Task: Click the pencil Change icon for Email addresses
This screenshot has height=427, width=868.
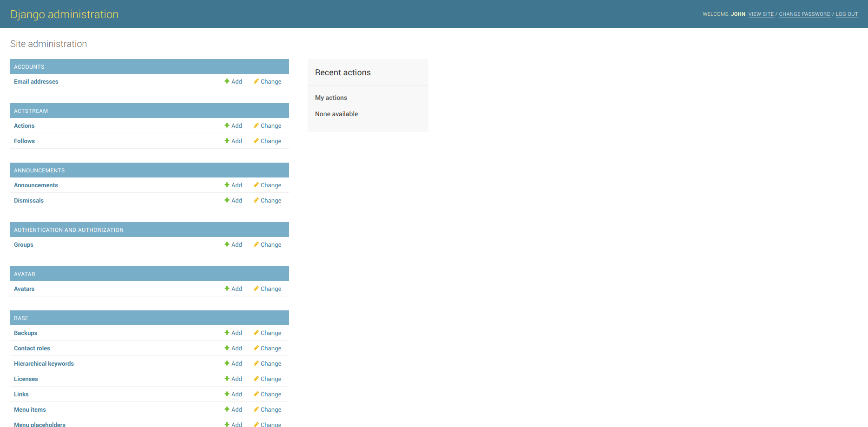Action: 256,81
